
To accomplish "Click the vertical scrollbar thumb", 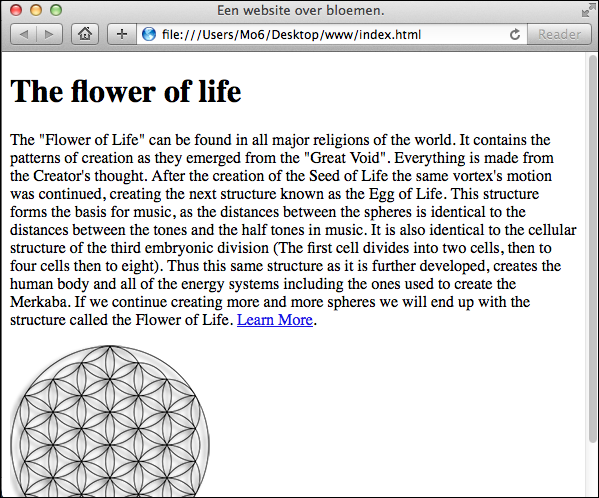I will 593,249.
